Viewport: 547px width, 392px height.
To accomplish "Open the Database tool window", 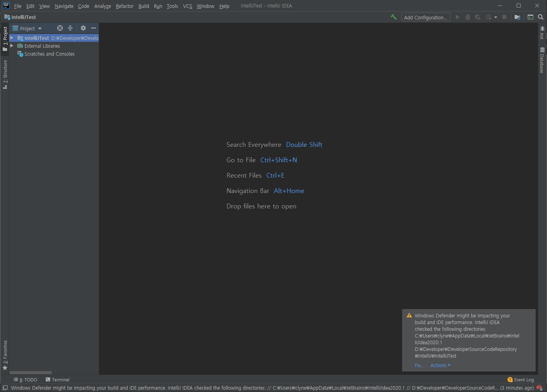I will pos(542,60).
